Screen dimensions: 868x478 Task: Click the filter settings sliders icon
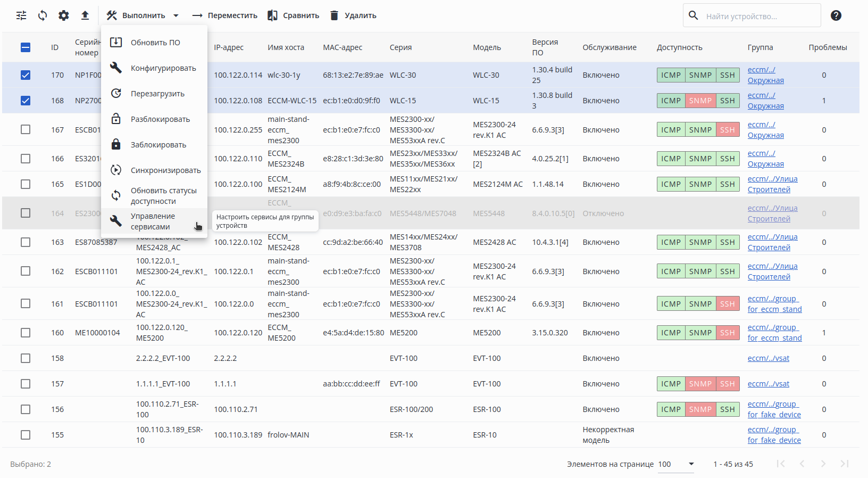(21, 15)
